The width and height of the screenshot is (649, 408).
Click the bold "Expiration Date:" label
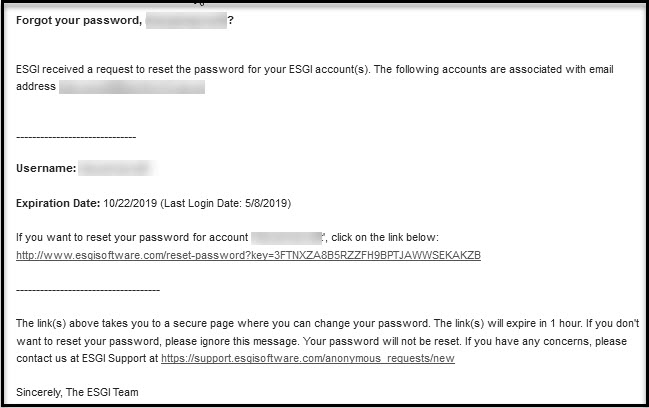(x=58, y=203)
